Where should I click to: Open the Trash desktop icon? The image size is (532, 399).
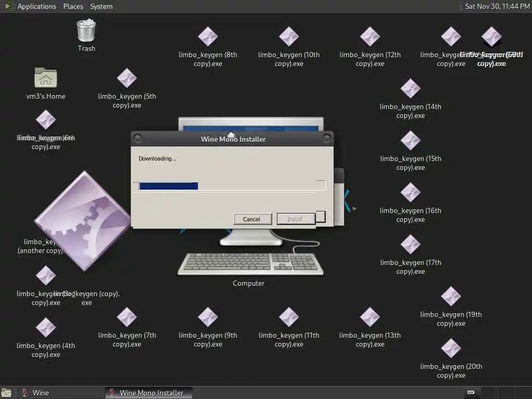click(86, 31)
